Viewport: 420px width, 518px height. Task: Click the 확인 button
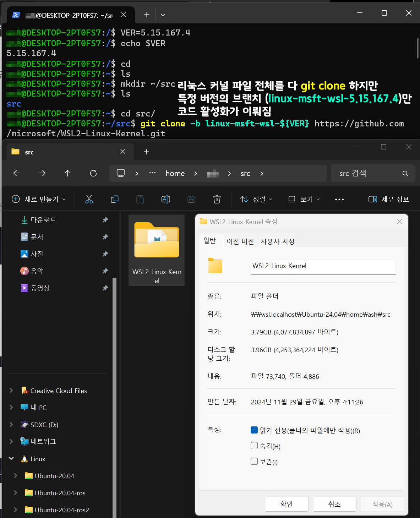click(x=287, y=504)
